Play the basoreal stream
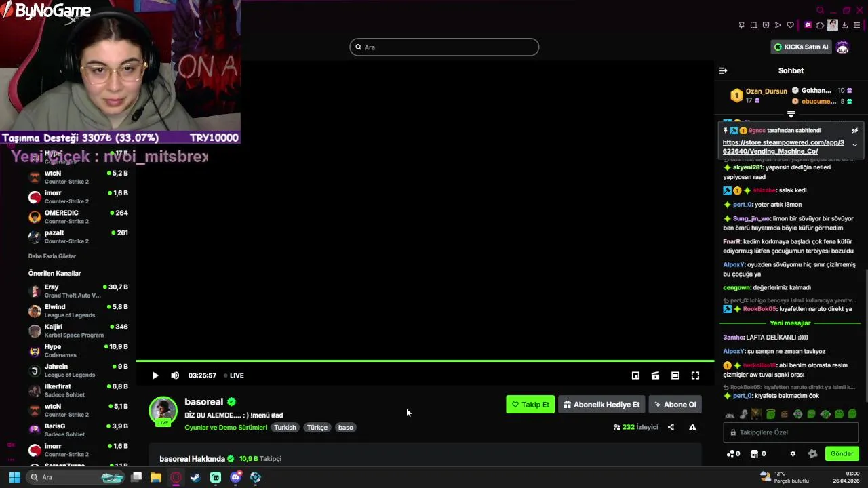The image size is (868, 488). (155, 375)
